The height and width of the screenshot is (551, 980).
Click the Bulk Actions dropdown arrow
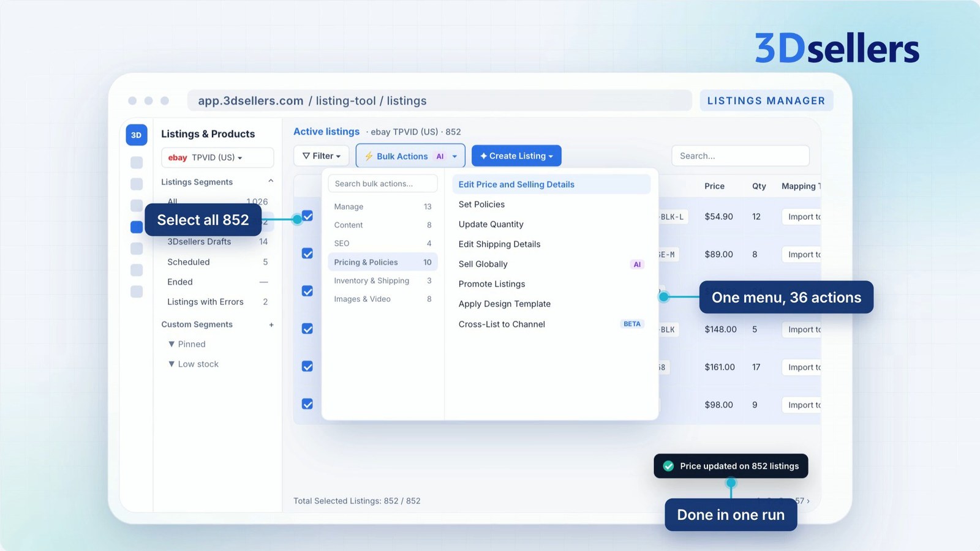pyautogui.click(x=454, y=156)
